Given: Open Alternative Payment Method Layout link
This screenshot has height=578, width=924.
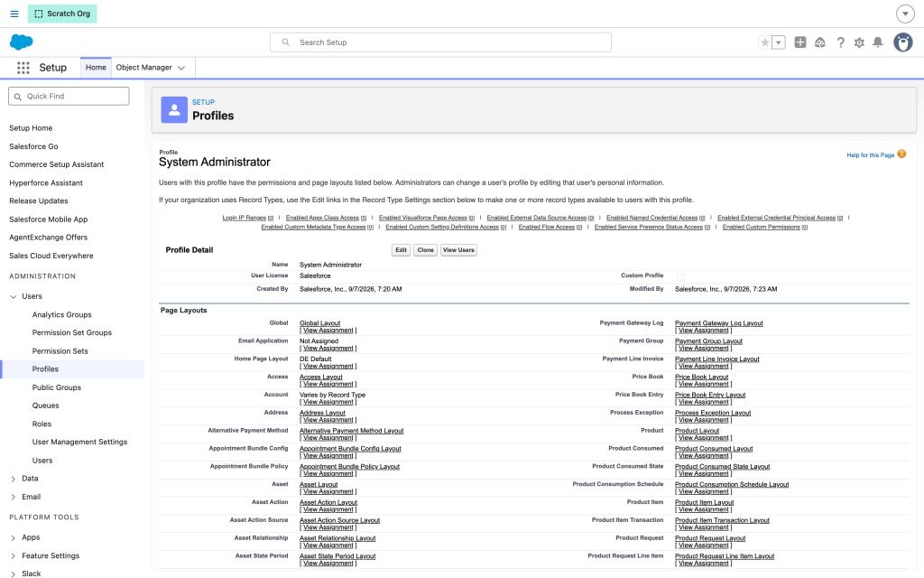Looking at the screenshot, I should 352,431.
